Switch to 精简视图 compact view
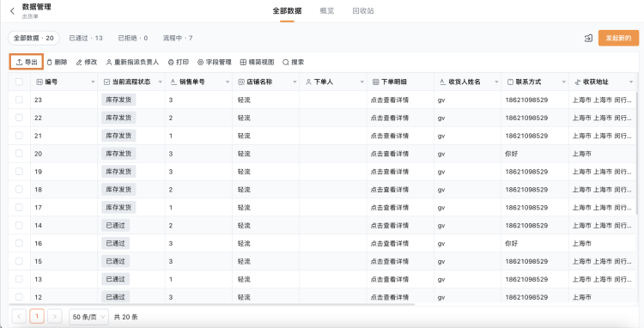Screen dimensions: 644x328 pyautogui.click(x=257, y=63)
